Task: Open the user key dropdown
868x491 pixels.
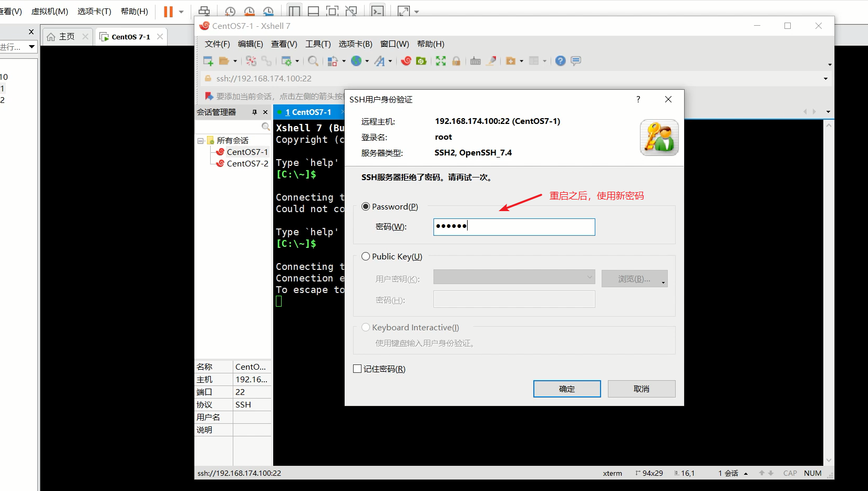Action: [514, 277]
